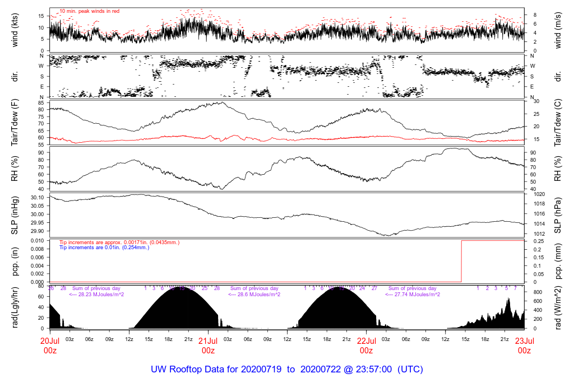
Task: Click the '10 min. peak winds in red' legend text
Action: (89, 11)
